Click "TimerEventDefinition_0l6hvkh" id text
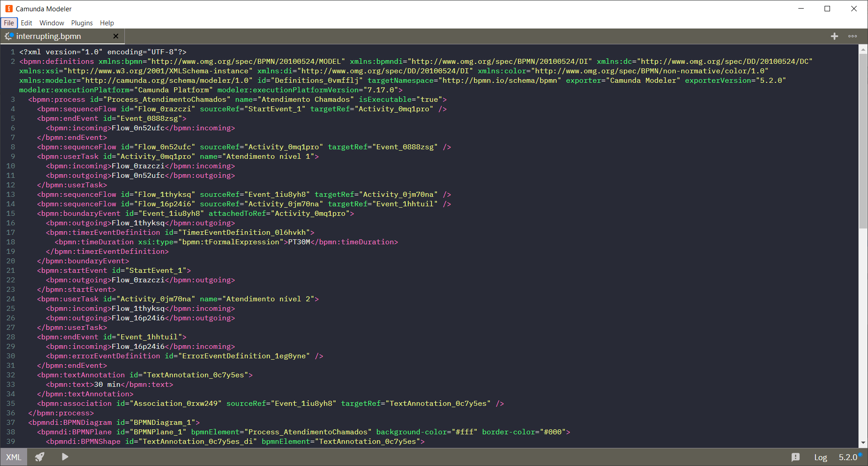 tap(244, 232)
